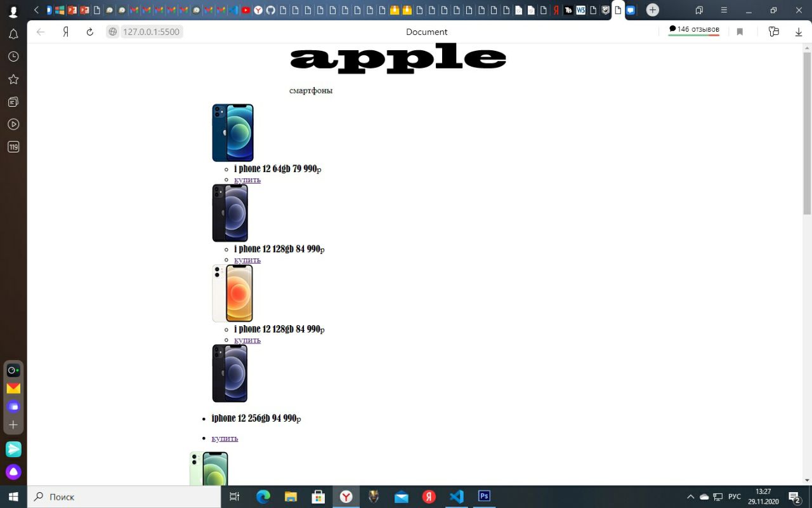
Task: Switch to the VS Code logo tab
Action: [x=233, y=10]
